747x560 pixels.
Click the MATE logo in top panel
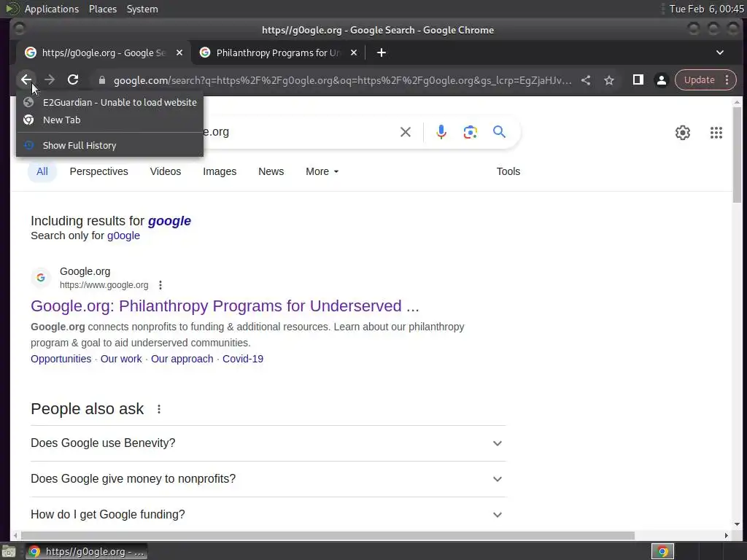tap(12, 9)
